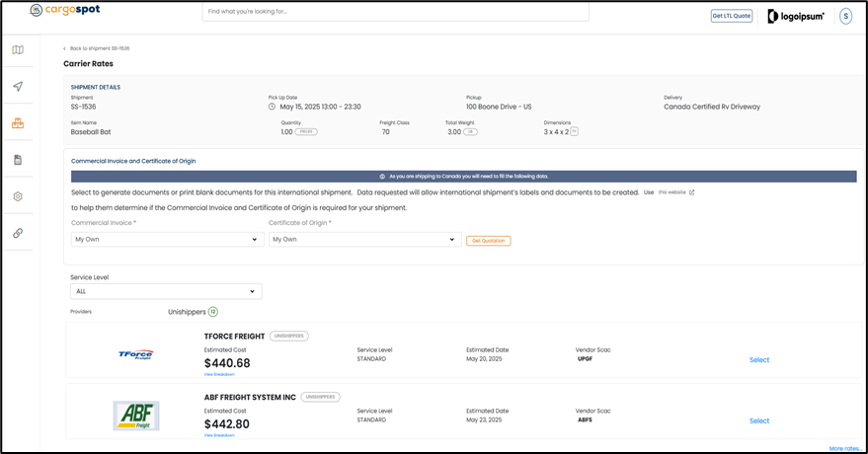Select the TForce Freight rate

(758, 360)
